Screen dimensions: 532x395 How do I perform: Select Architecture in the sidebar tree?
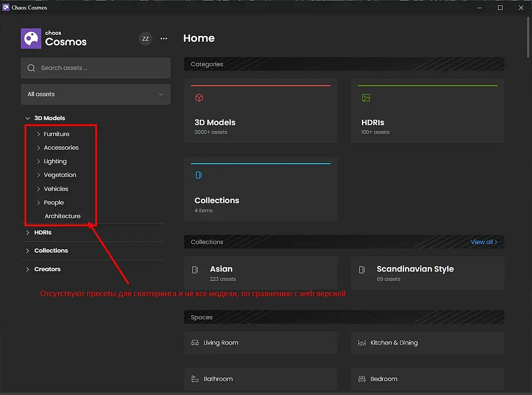coord(63,216)
